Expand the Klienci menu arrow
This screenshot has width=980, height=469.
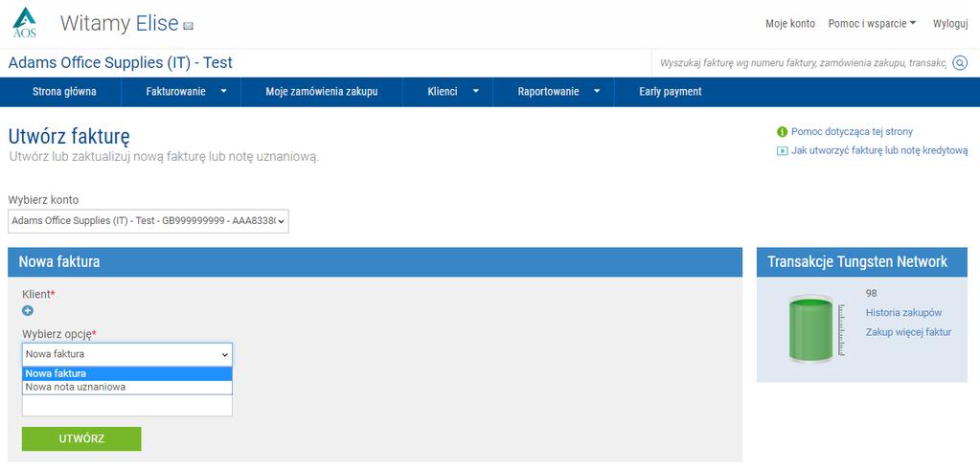475,91
